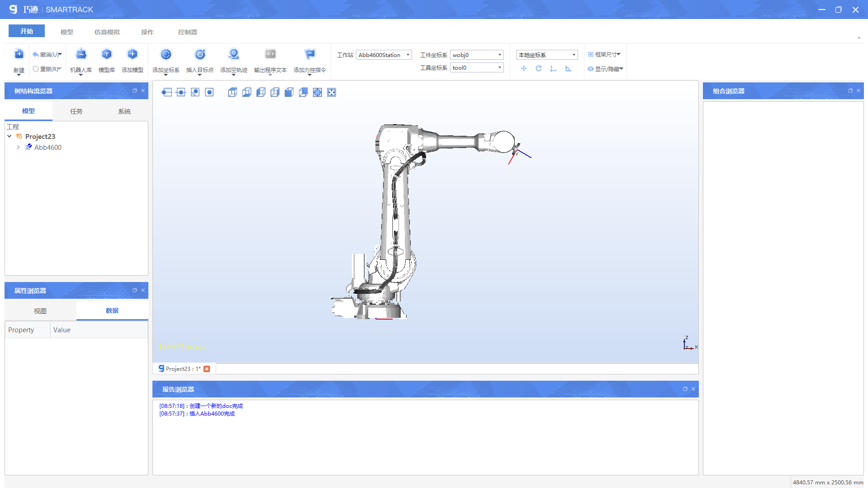The height and width of the screenshot is (488, 868).
Task: Open the 框架尺寸 frame size dropdown
Action: point(604,54)
